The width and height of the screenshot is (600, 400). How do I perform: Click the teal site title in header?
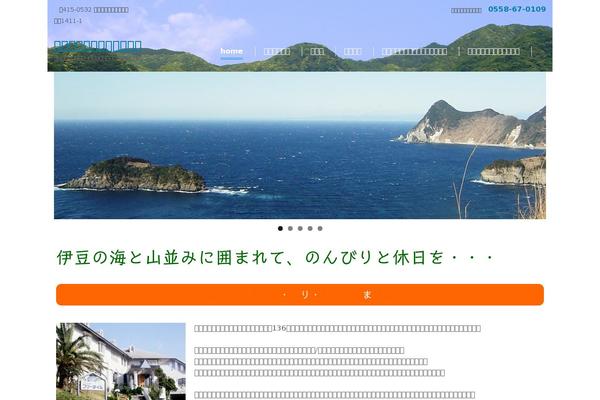[98, 46]
